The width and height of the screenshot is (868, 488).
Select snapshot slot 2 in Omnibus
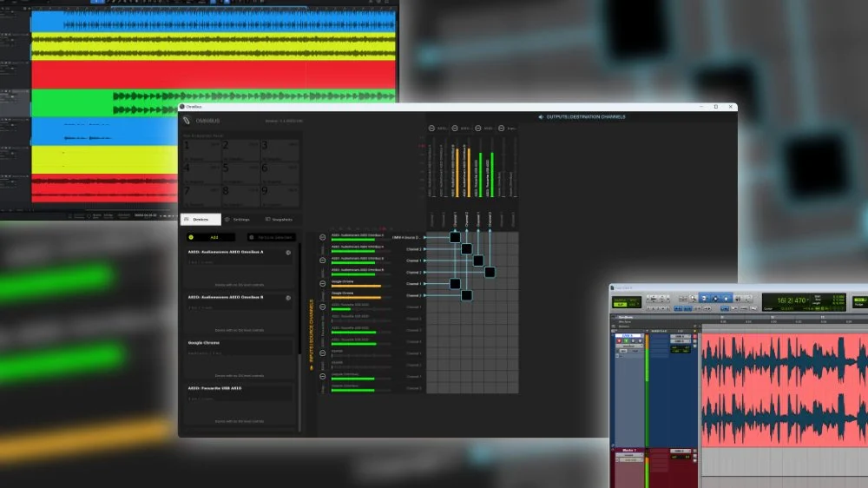240,150
